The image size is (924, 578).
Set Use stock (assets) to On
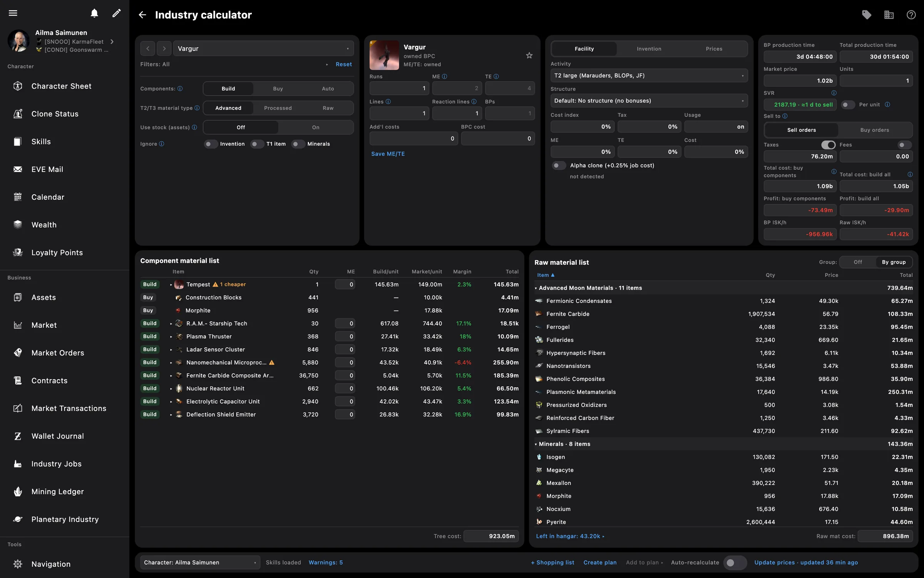[315, 128]
